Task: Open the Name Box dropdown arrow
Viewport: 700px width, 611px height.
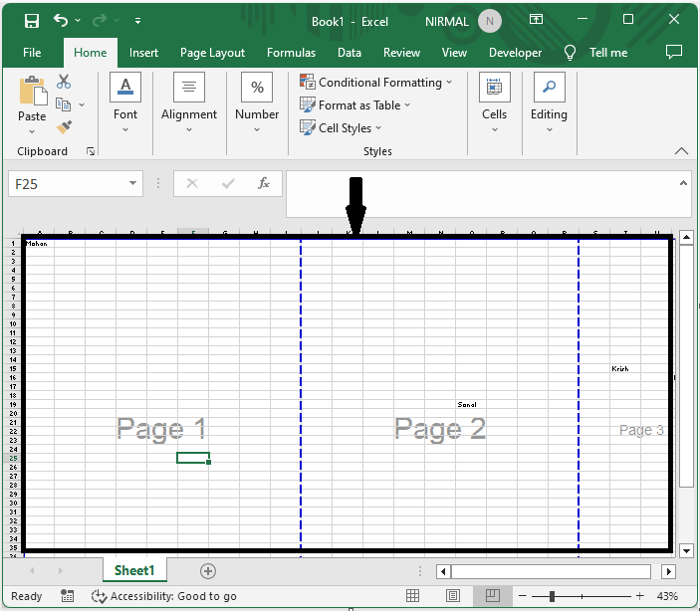Action: 134,184
